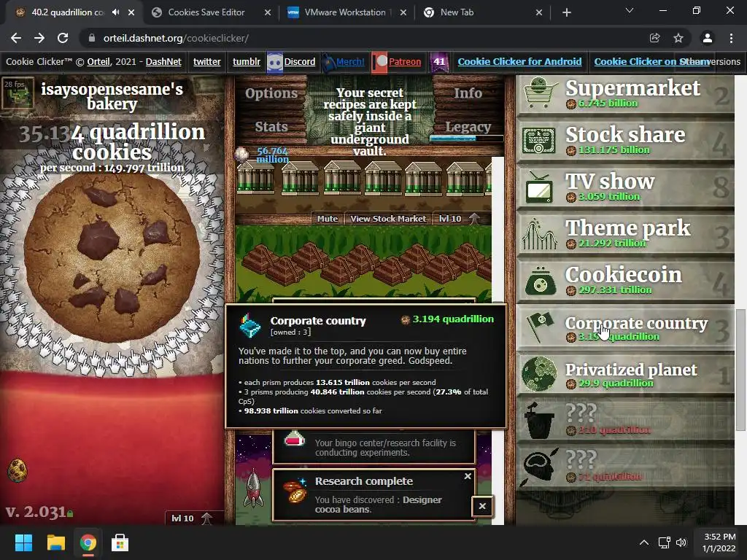This screenshot has width=747, height=560.
Task: Purchase a Theme park building
Action: tap(624, 234)
